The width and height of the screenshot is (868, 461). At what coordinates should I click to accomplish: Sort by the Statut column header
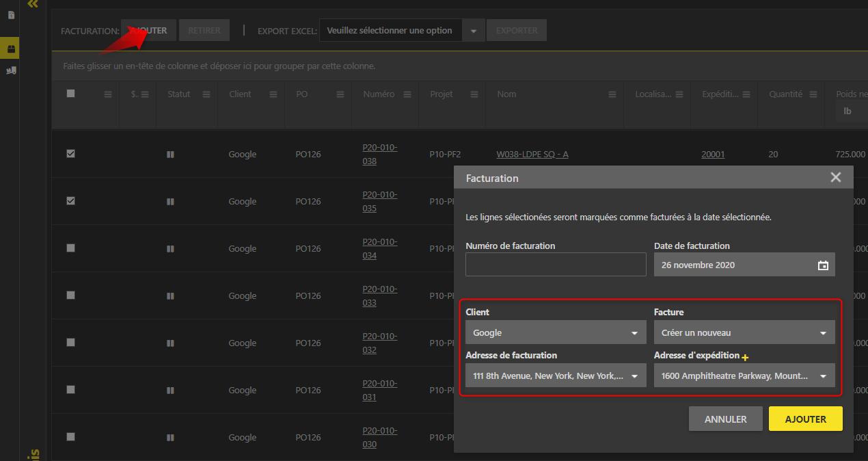[179, 94]
